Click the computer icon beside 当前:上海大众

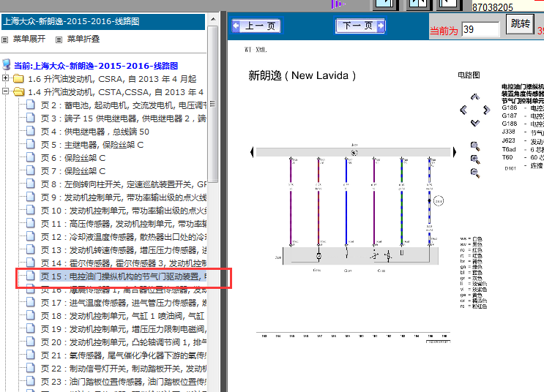tap(7, 64)
